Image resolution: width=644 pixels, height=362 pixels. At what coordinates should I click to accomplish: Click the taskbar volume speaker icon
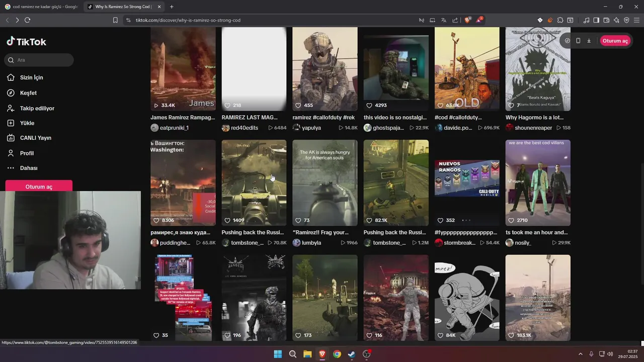(610, 354)
